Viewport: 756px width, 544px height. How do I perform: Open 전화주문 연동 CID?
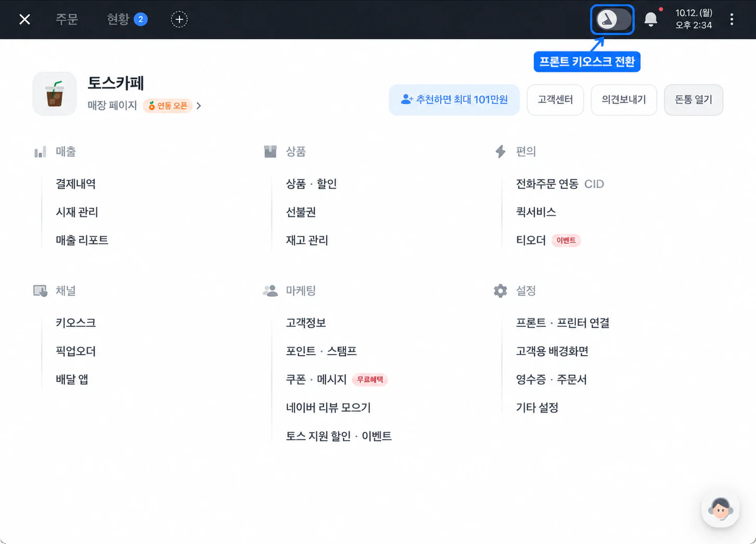coord(560,184)
